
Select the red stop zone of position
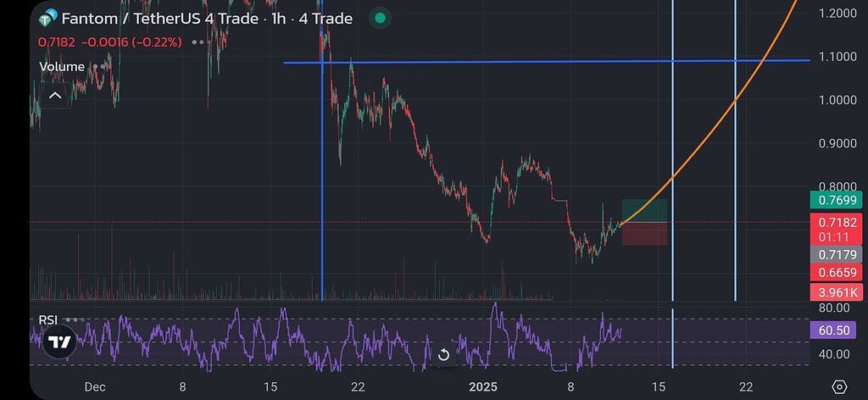coord(644,234)
